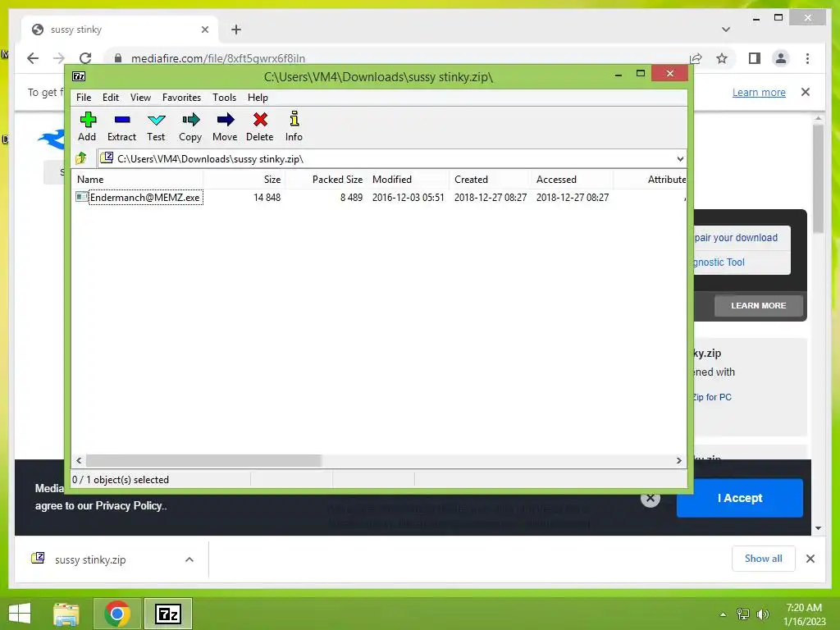Viewport: 840px width, 630px height.
Task: Reload the Chrome page
Action: point(85,58)
